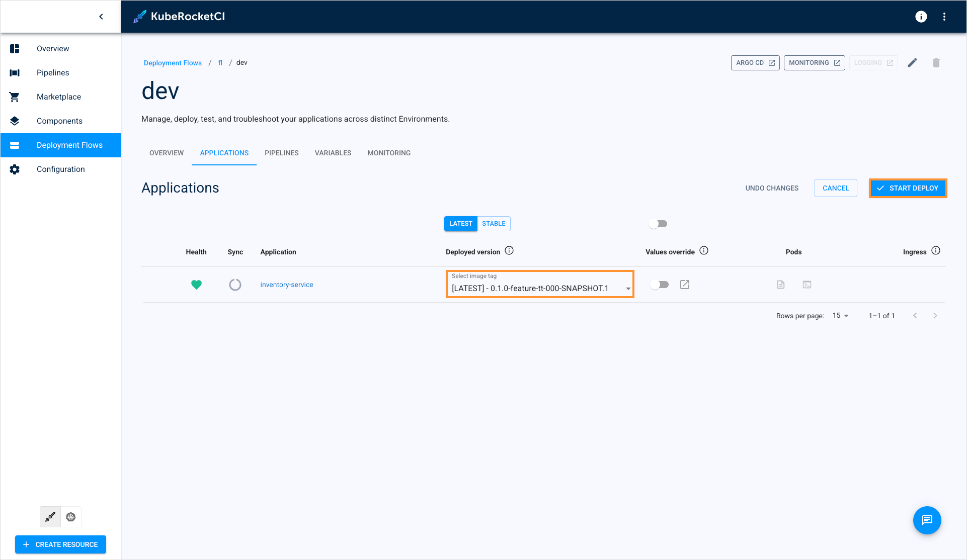Click the edit pencil icon near ARGO CD
967x560 pixels.
pyautogui.click(x=912, y=62)
